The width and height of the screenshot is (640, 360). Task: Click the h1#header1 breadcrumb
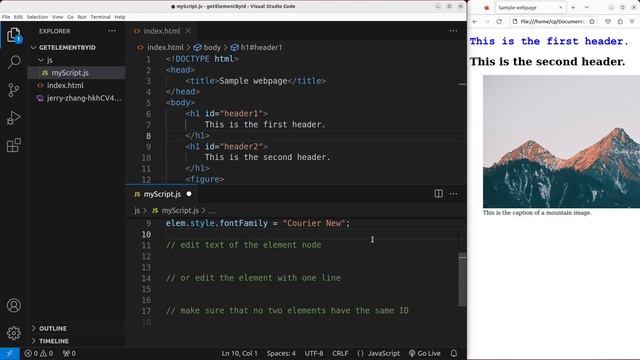256,47
